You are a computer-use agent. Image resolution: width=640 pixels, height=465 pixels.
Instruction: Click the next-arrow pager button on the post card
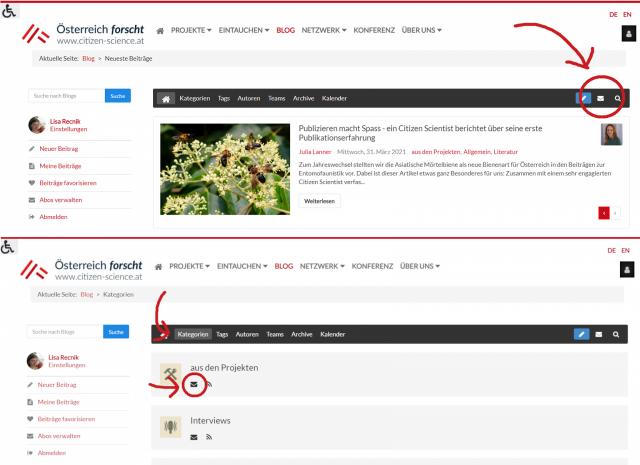coord(615,213)
